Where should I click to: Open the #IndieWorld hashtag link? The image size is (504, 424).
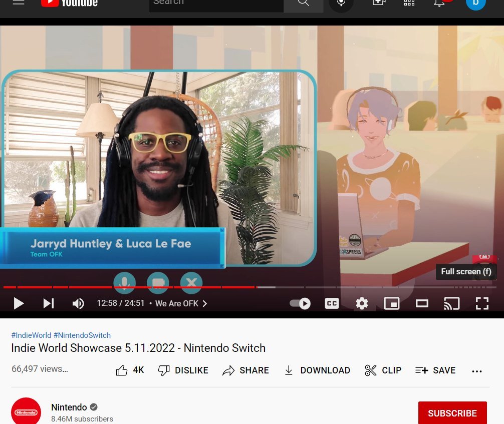[31, 335]
